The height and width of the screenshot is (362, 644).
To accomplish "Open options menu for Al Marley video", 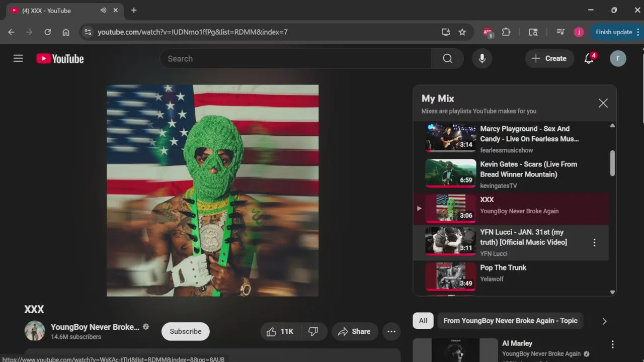I will [x=612, y=344].
